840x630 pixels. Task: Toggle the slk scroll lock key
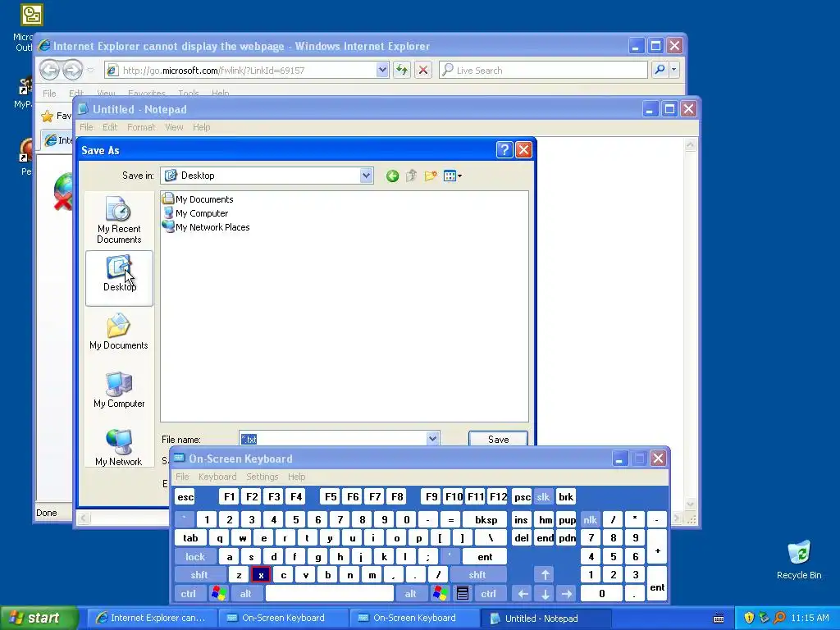pos(543,496)
